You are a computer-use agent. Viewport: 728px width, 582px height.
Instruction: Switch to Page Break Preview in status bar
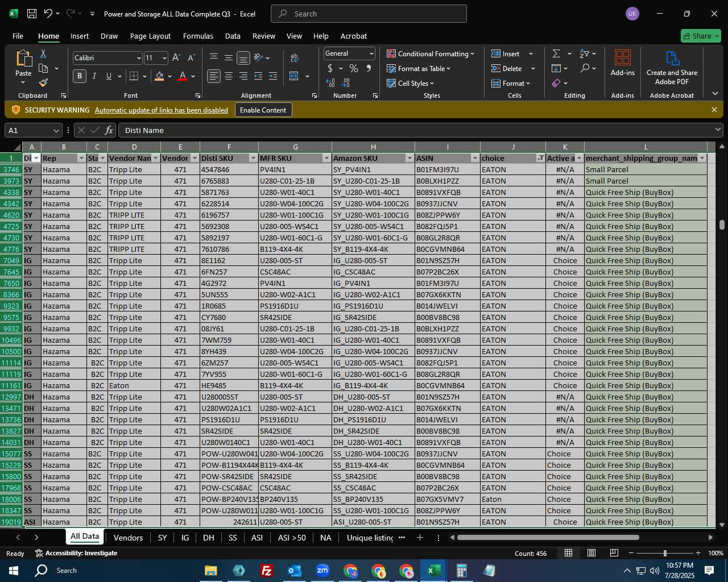click(x=614, y=553)
